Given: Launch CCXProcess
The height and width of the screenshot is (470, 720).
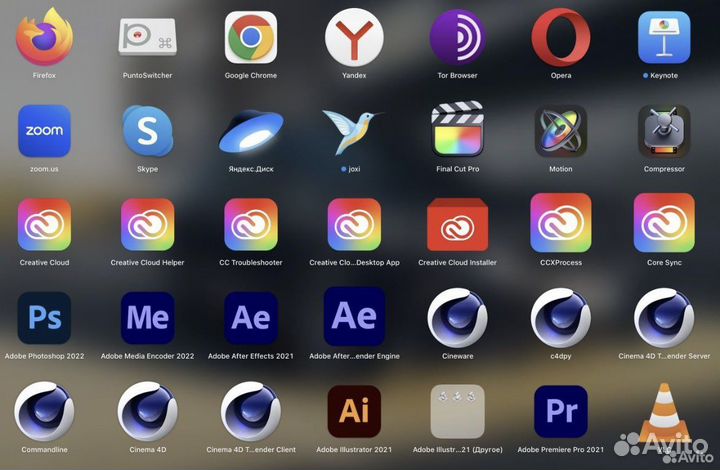Looking at the screenshot, I should 561,223.
